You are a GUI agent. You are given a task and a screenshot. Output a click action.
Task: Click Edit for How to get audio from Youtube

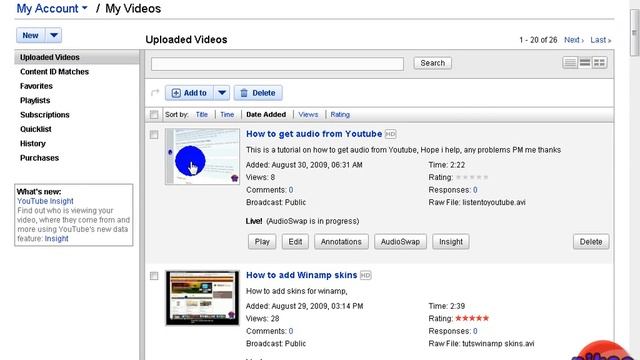pos(295,242)
